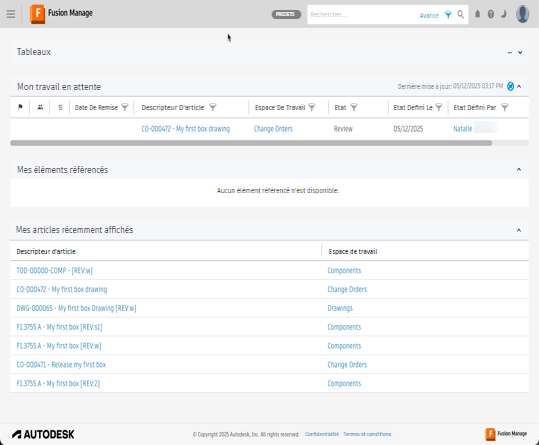Filter by Espace De Travail column
The width and height of the screenshot is (539, 445).
(312, 108)
